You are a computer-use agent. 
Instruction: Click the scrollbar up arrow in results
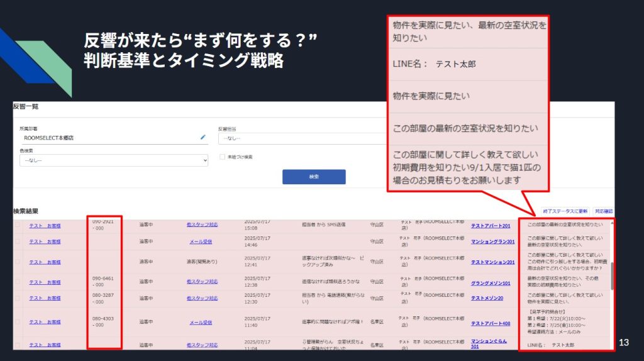pos(611,223)
